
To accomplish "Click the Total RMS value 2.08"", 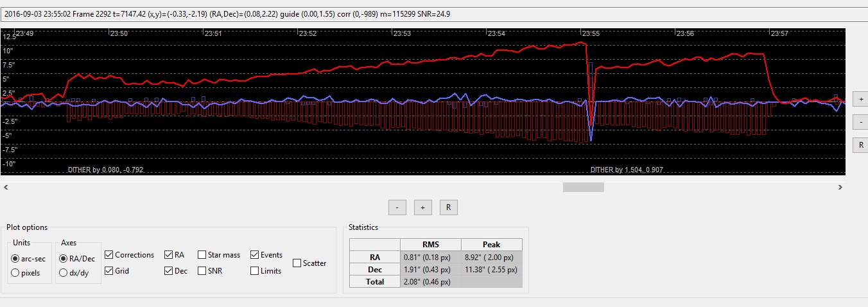I will (x=430, y=281).
